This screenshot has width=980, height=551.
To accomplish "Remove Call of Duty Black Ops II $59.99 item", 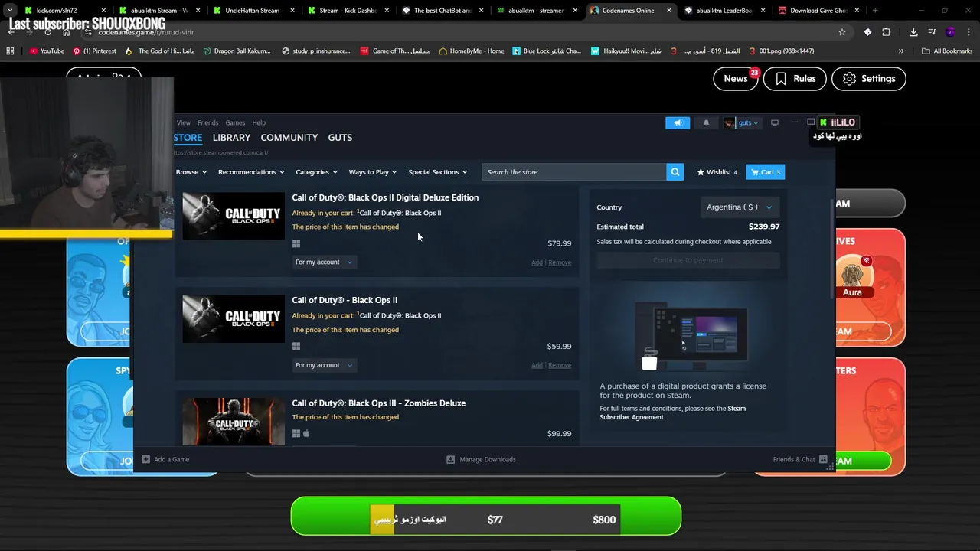I will (560, 365).
